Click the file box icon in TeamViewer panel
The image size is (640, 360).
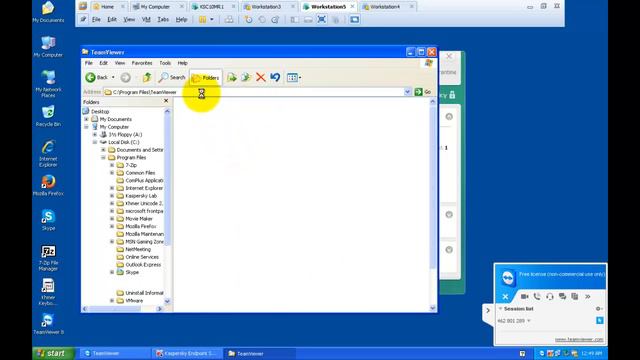click(x=575, y=296)
